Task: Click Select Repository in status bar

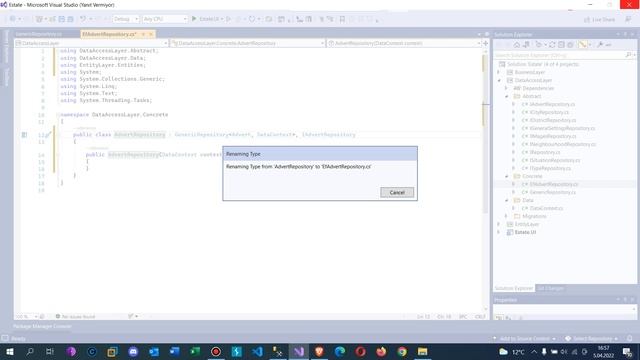Action: tap(592, 338)
